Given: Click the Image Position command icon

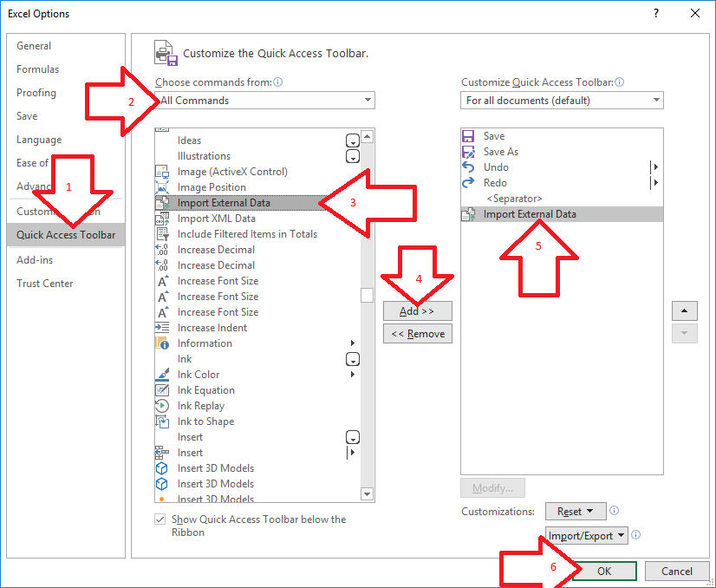Looking at the screenshot, I should (162, 187).
